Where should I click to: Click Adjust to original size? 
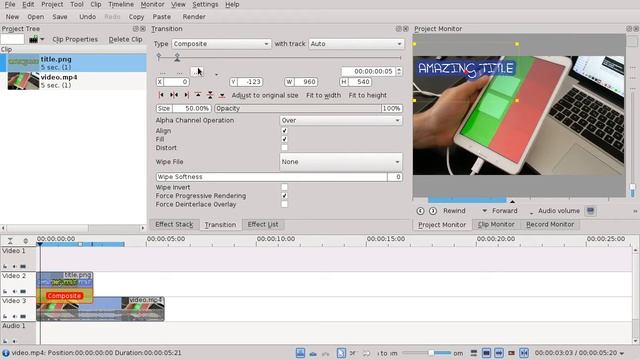coord(265,95)
